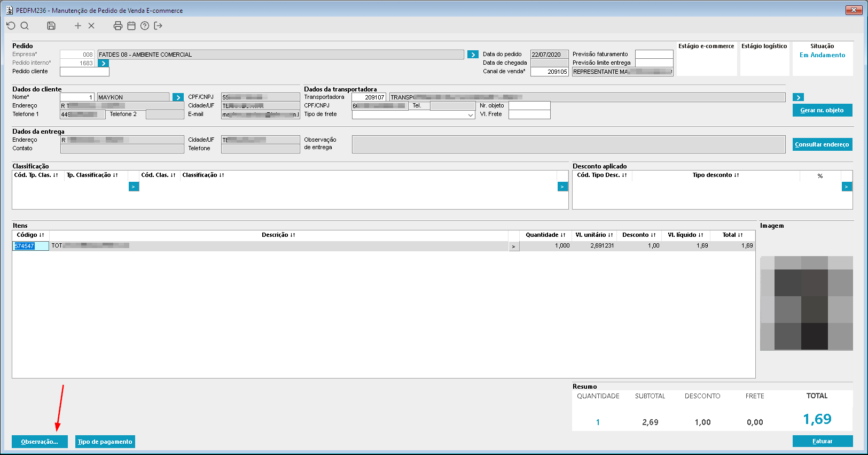Image resolution: width=868 pixels, height=455 pixels.
Task: Click the Situação value Em Andamento
Action: (x=822, y=55)
